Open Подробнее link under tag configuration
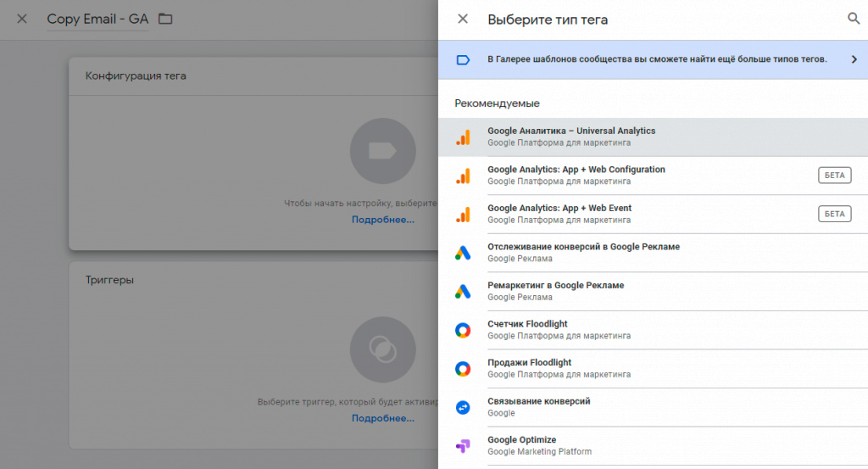Screen dimensions: 868x469 point(383,220)
